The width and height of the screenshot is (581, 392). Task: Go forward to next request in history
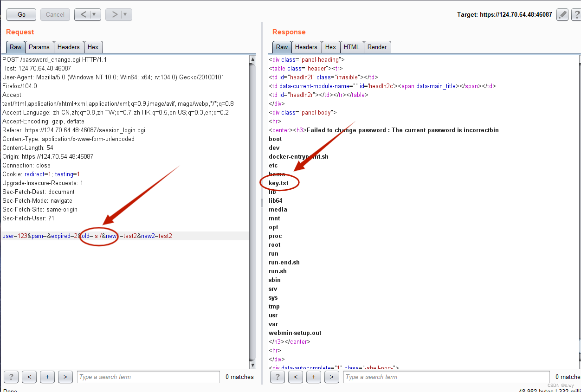114,14
